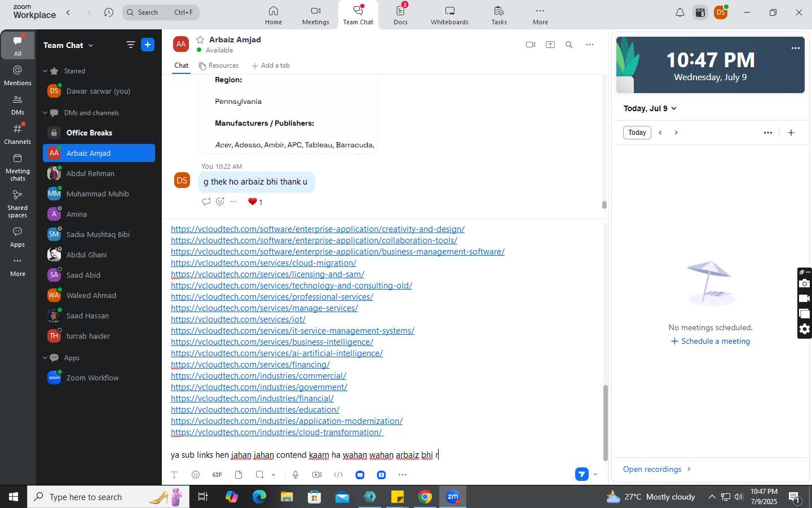This screenshot has height=508, width=812.
Task: Record a video message
Action: (317, 475)
